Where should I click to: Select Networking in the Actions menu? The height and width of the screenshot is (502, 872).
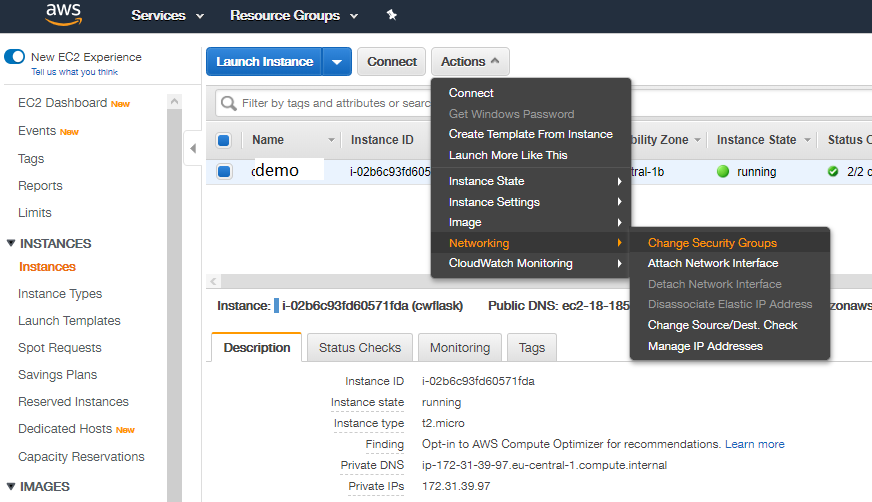coord(531,243)
